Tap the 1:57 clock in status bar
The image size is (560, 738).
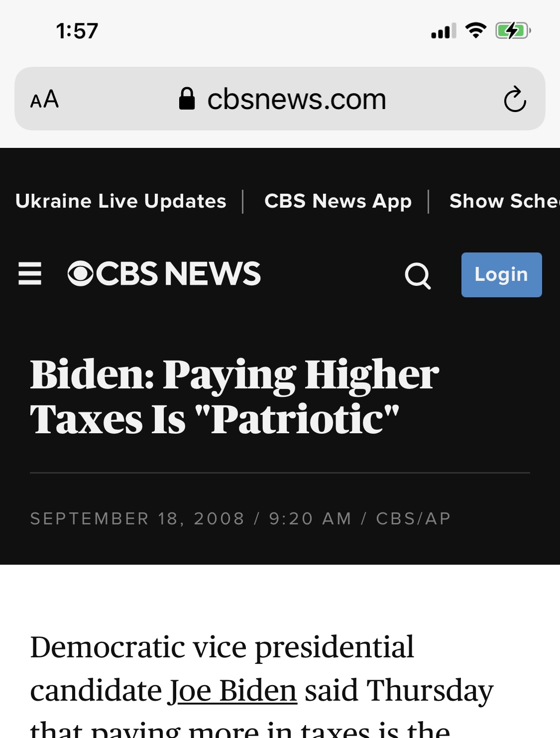point(77,31)
